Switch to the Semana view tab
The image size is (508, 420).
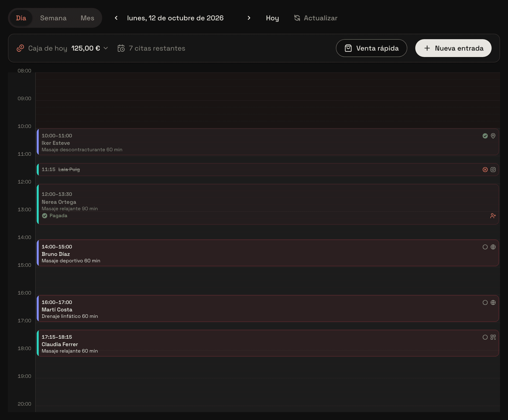53,18
